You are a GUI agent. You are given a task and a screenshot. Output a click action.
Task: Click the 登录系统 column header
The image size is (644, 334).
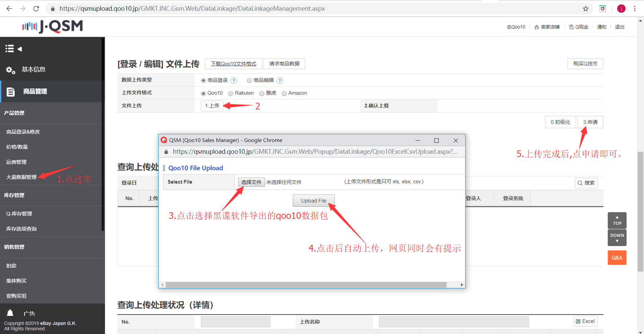tap(513, 198)
